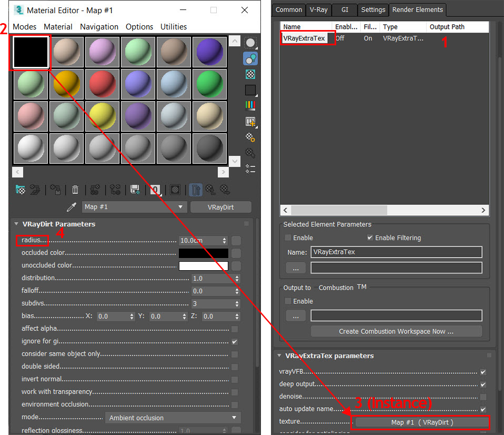Click the eyedropper pick material icon

pos(72,207)
